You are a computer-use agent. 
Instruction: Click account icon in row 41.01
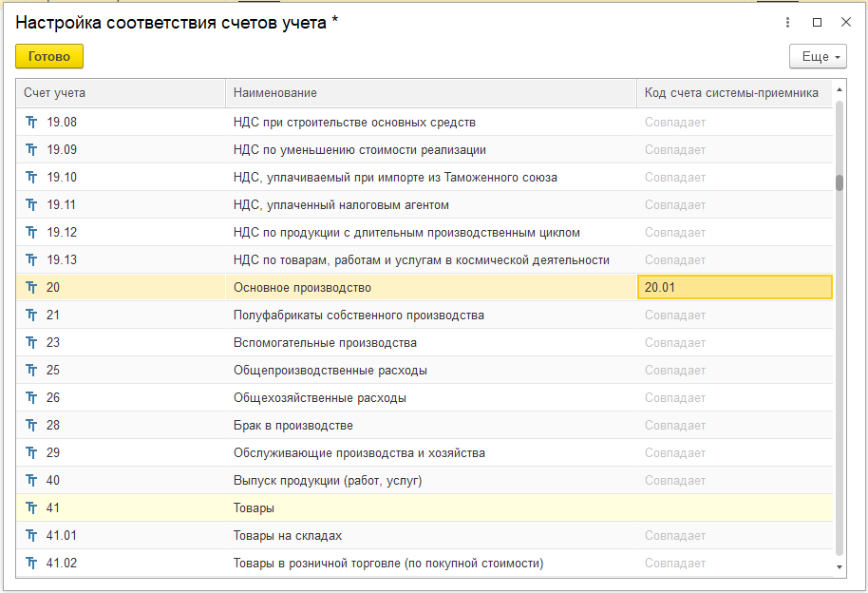coord(31,536)
